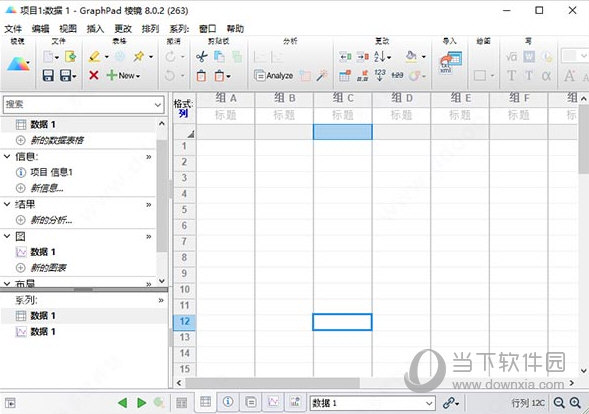
Task: Select row 12 header
Action: pos(184,322)
